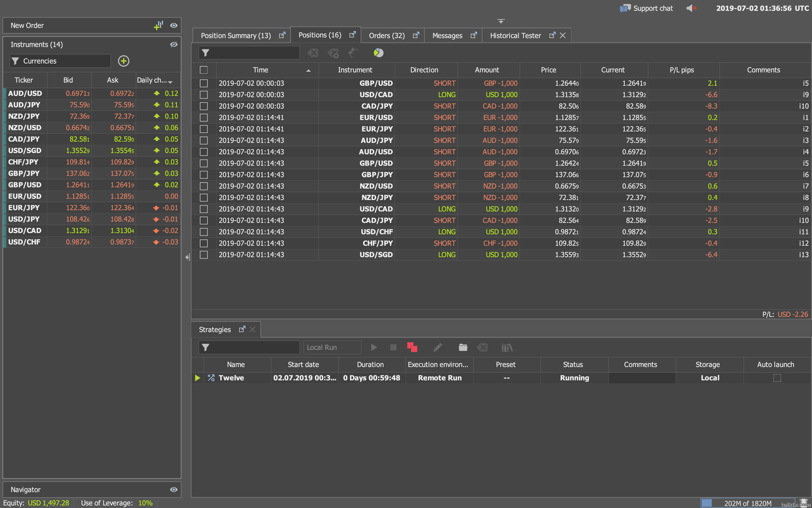Open the Historical Tester tab

tap(515, 35)
